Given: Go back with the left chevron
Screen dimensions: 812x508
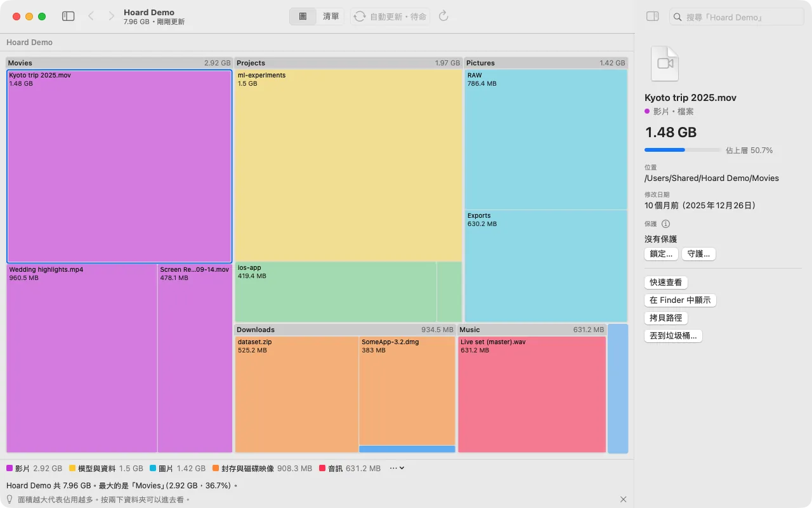Looking at the screenshot, I should [x=91, y=17].
